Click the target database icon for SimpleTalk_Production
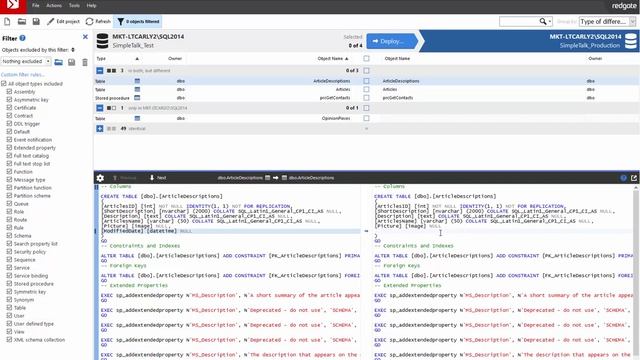The image size is (640, 360). click(x=631, y=41)
